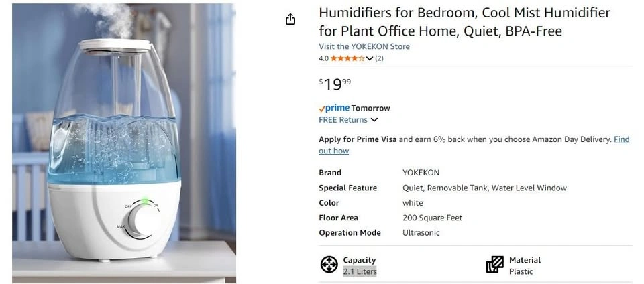The width and height of the screenshot is (644, 284).
Task: Click the 'Apply for Prime Visa' text
Action: click(358, 139)
